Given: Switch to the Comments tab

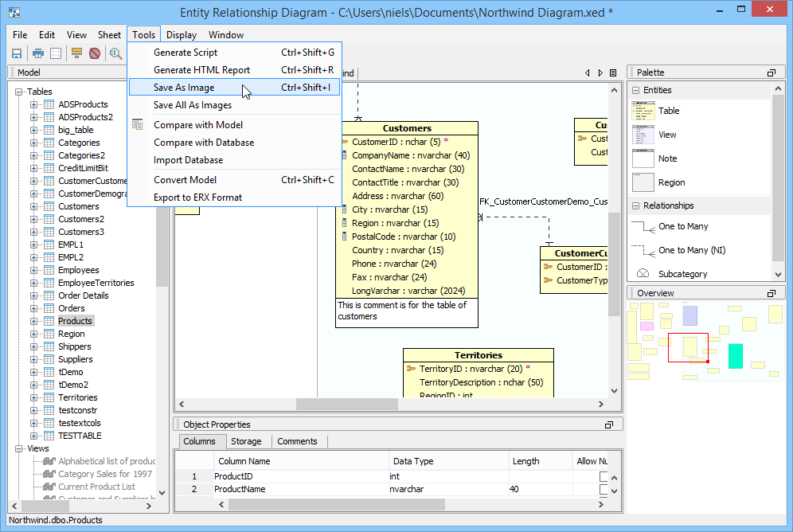Looking at the screenshot, I should point(298,441).
